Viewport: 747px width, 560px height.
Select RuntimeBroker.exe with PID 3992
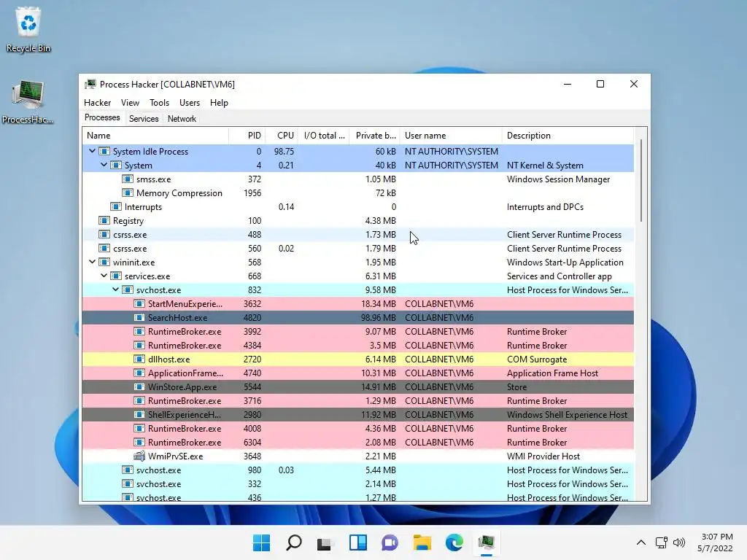[357, 332]
